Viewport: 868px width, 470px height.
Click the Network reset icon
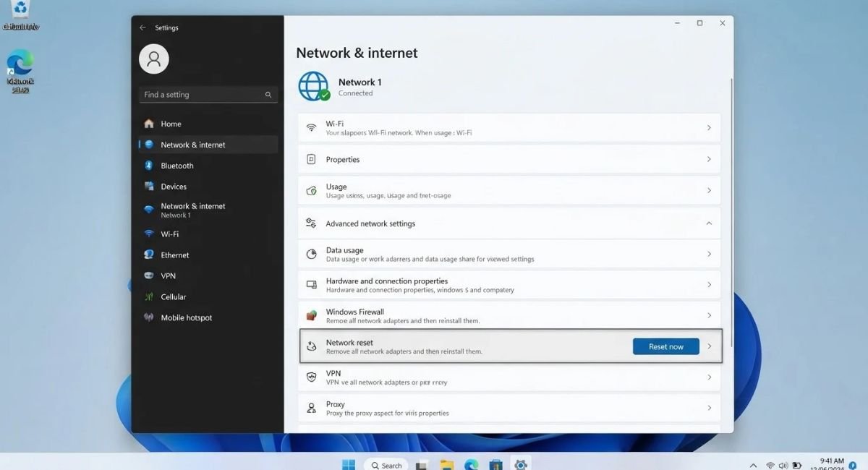(x=312, y=346)
